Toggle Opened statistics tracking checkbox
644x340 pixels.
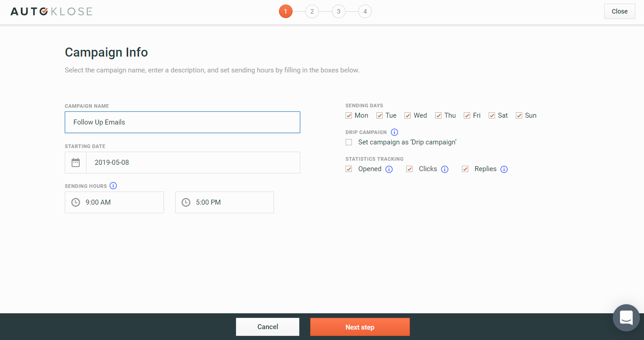(349, 169)
